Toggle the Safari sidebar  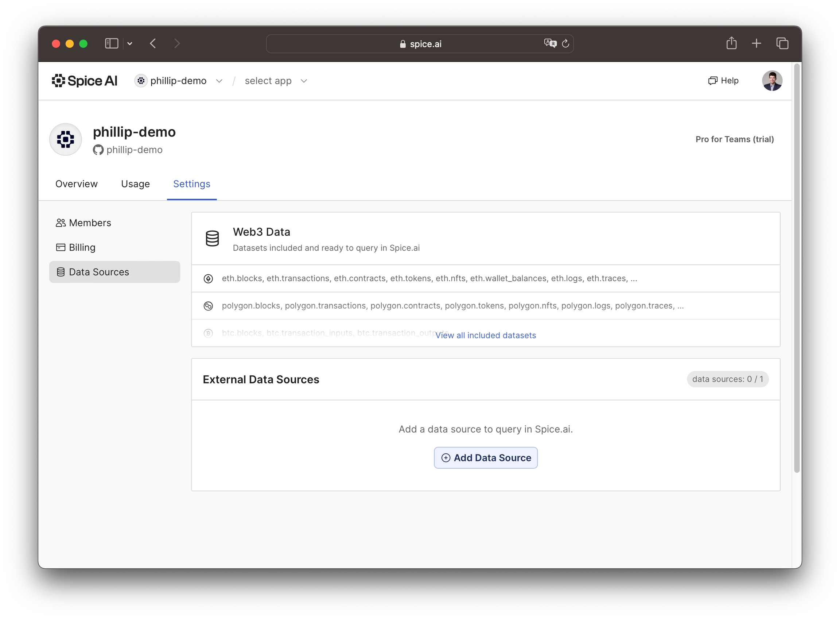(111, 43)
